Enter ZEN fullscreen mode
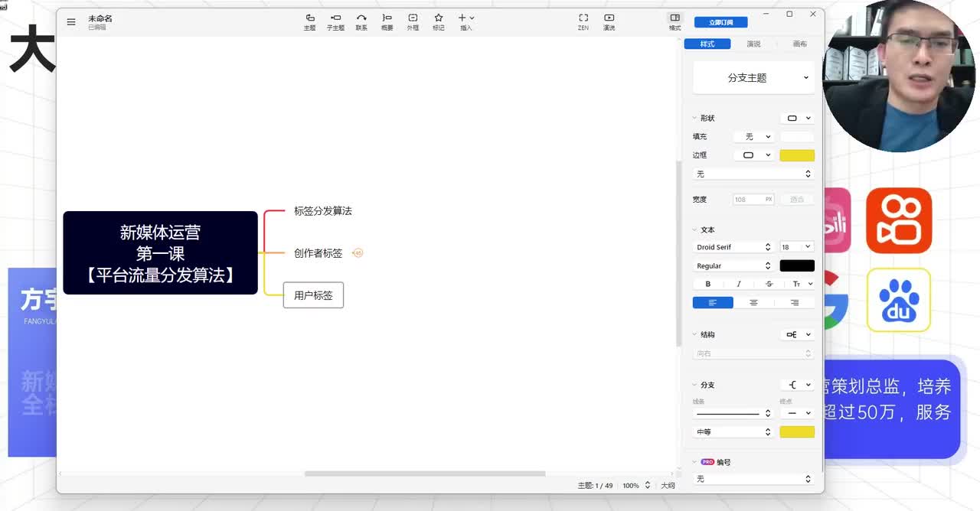 pyautogui.click(x=583, y=22)
